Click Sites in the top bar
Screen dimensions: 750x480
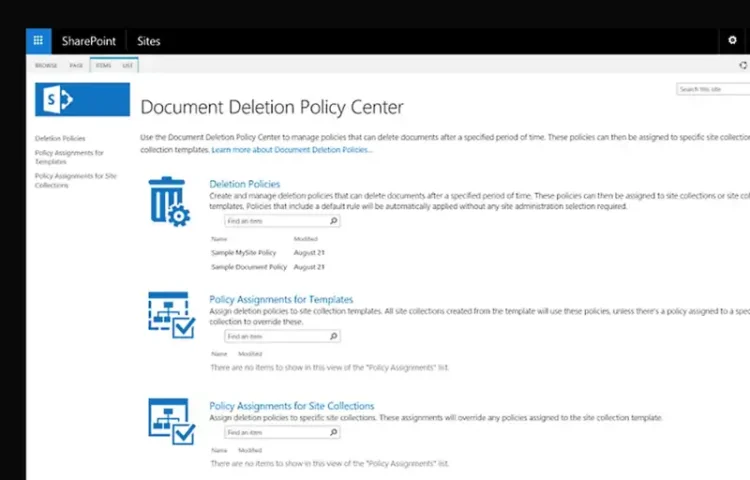point(148,41)
